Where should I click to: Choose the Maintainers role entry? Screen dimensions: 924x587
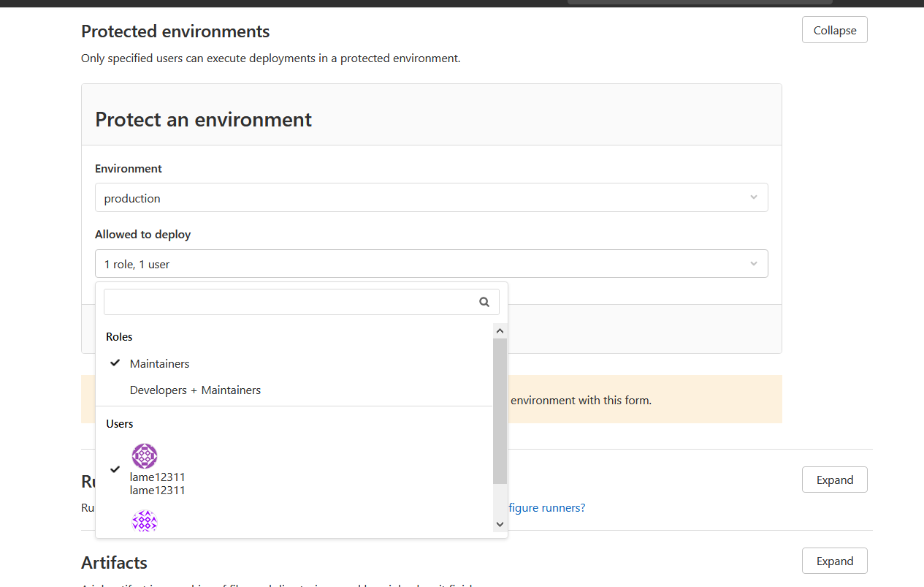[159, 363]
